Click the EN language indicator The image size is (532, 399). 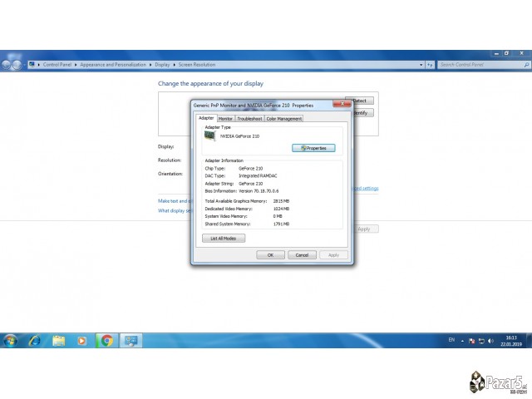coord(451,340)
